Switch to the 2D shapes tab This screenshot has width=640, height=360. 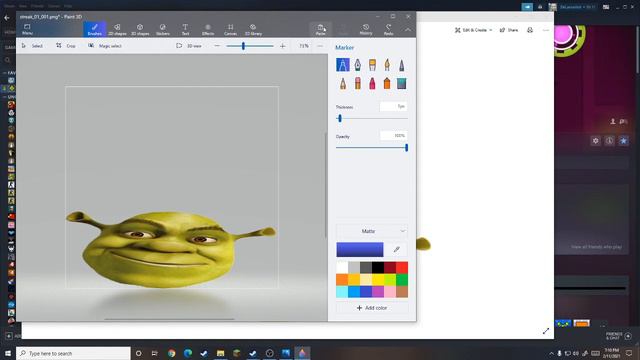(117, 29)
